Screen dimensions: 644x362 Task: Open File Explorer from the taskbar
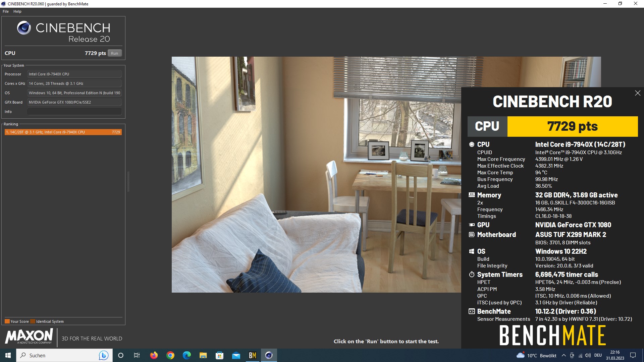pyautogui.click(x=203, y=355)
